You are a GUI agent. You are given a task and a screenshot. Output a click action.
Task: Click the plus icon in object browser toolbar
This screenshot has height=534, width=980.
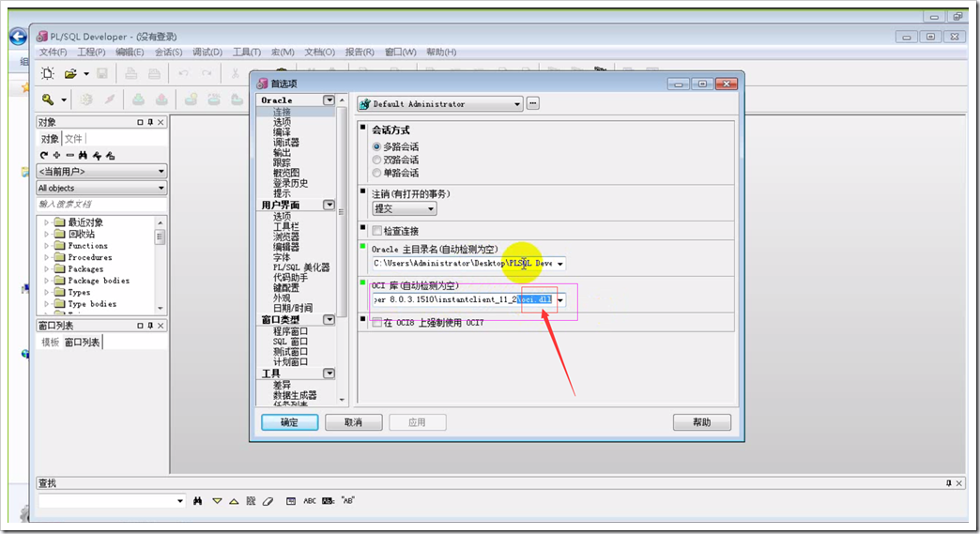coord(57,155)
